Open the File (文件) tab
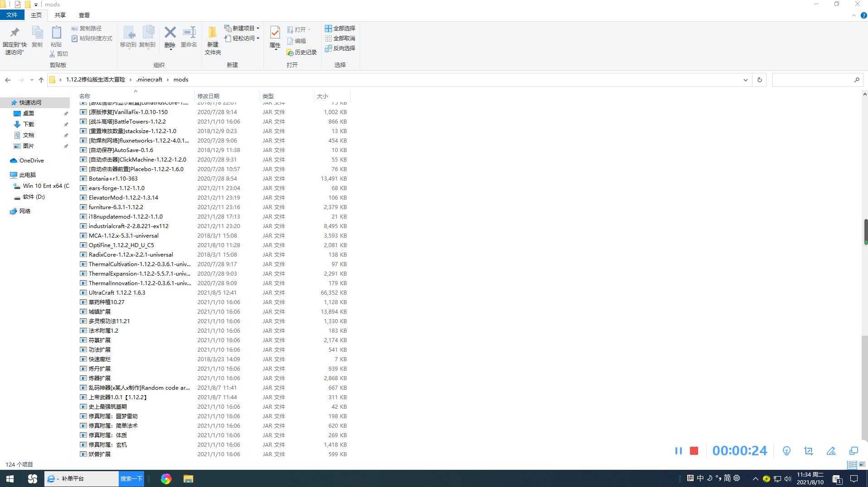Viewport: 868px width, 487px height. tap(12, 15)
